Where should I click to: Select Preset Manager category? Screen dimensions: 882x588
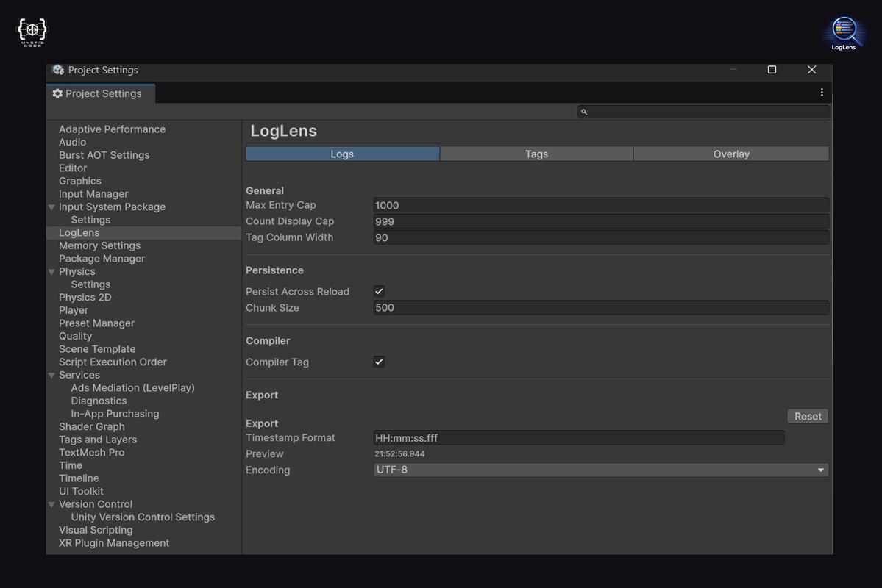click(97, 323)
